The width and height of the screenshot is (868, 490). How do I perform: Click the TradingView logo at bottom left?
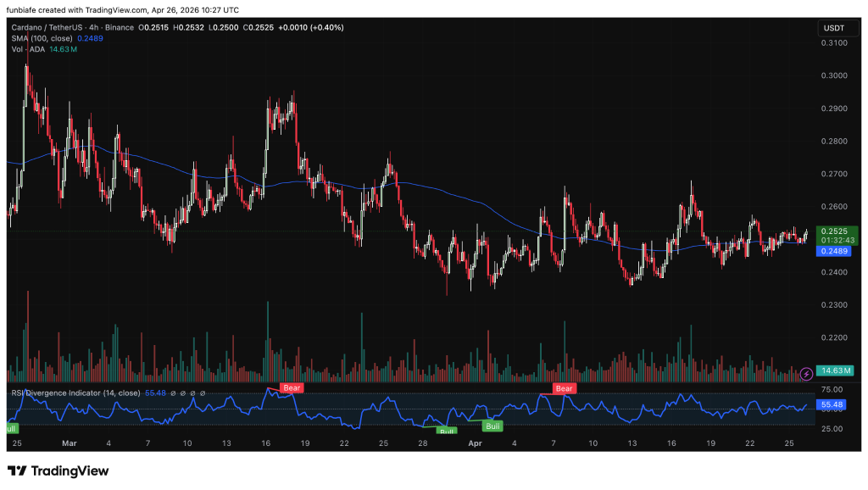pos(58,471)
